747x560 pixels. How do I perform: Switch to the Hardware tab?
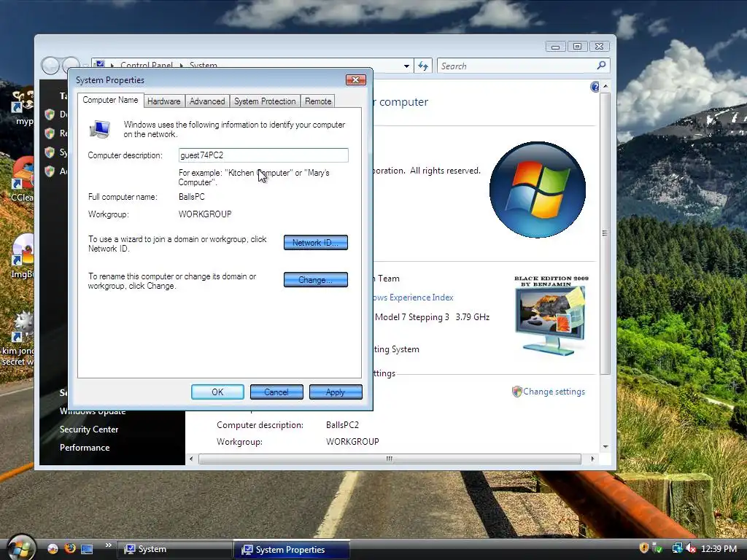coord(164,101)
